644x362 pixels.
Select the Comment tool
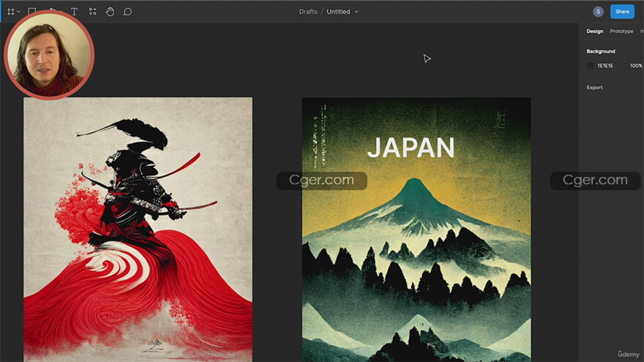[128, 12]
